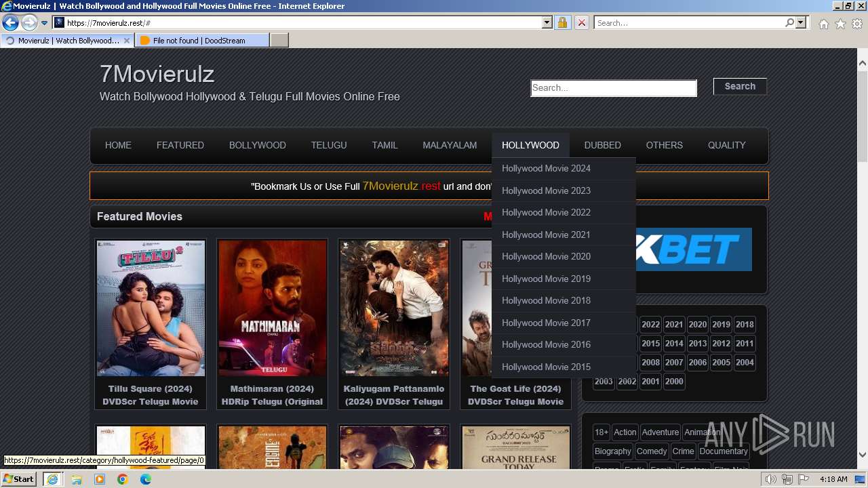Select Hollywood Movie 2017 from dropdown
This screenshot has height=488, width=868.
click(564, 323)
